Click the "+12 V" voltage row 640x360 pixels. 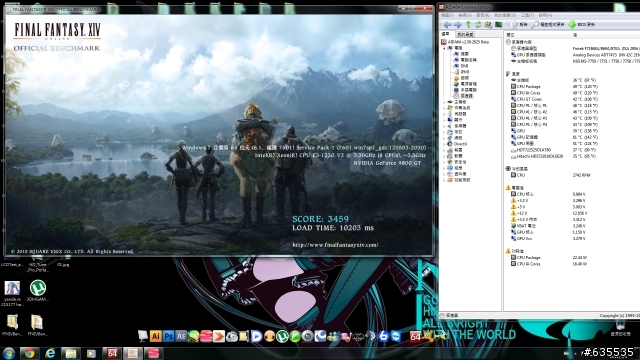coord(549,213)
